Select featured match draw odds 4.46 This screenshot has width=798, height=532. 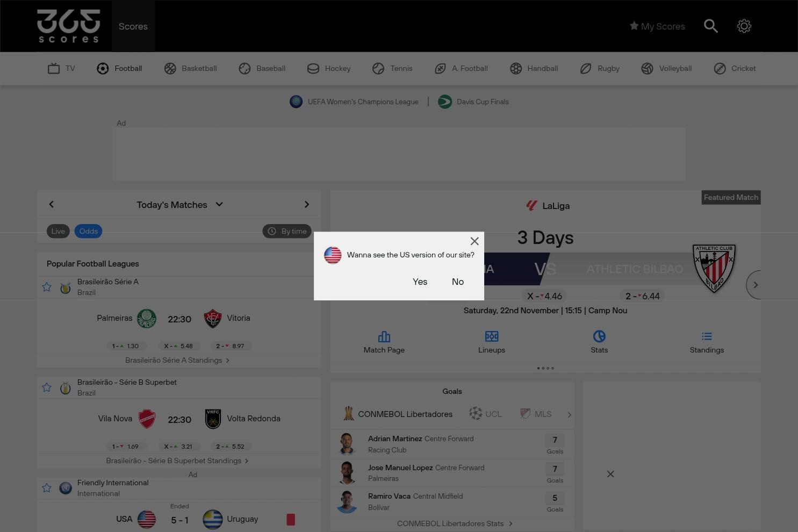coord(545,296)
